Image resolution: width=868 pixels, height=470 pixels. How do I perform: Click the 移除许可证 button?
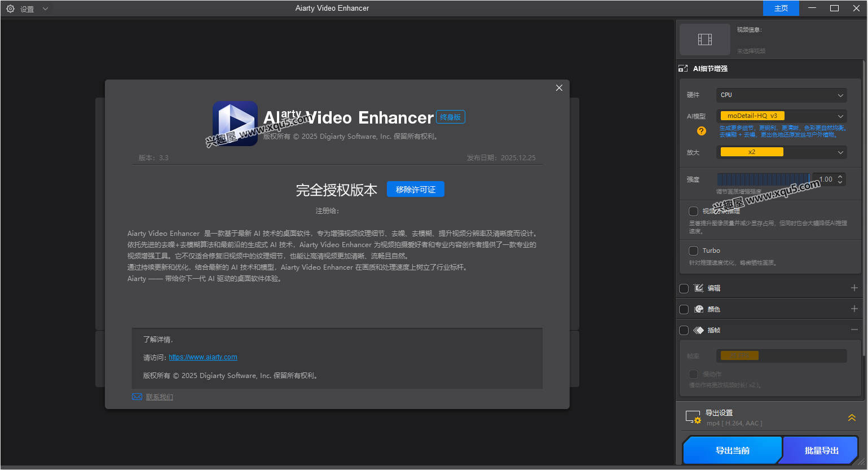(x=416, y=189)
